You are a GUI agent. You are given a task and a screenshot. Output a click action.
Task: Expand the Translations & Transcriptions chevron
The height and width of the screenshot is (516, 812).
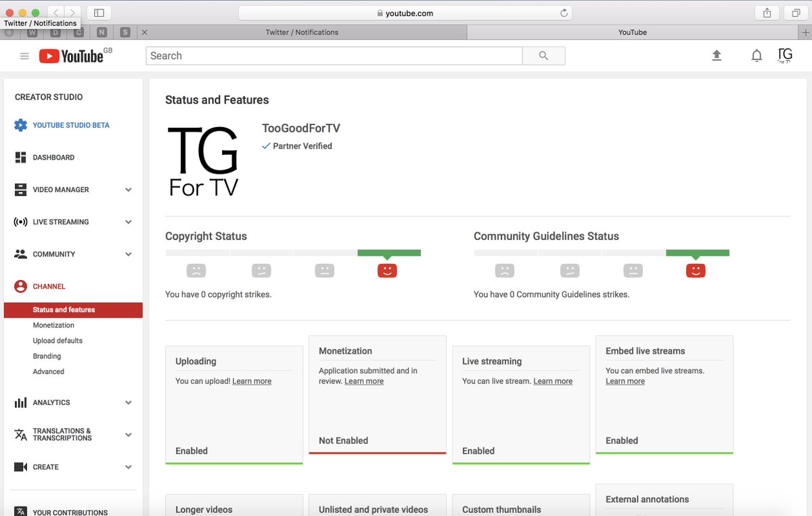(x=129, y=435)
